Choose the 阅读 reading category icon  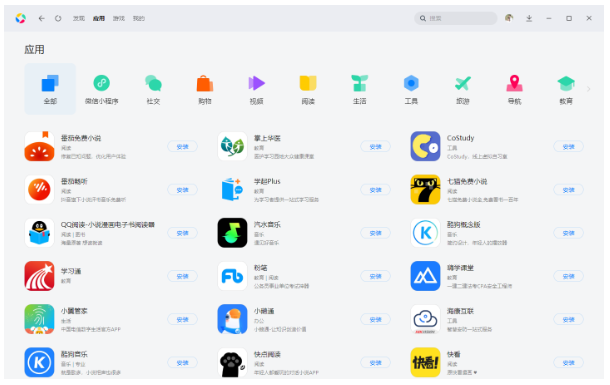308,83
